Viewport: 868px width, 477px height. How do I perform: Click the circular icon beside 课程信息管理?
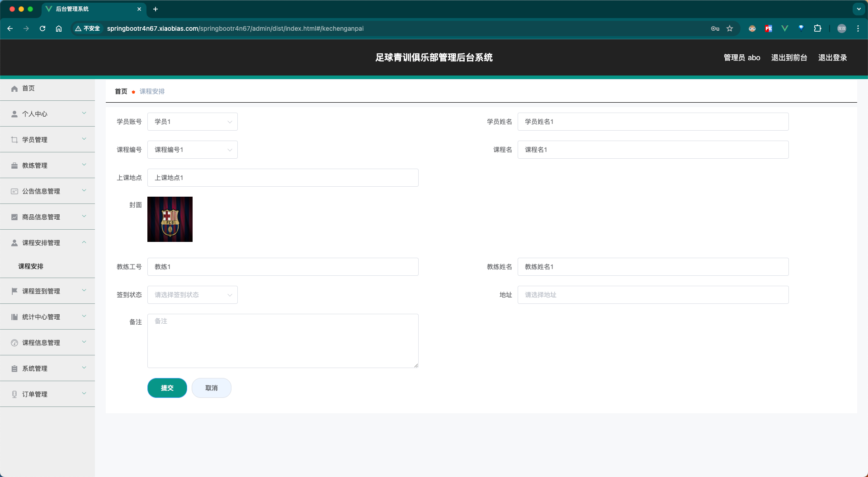(x=14, y=343)
